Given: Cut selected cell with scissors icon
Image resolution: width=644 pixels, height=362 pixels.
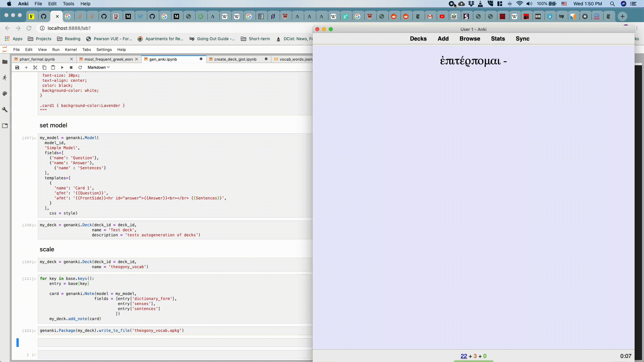Looking at the screenshot, I should pos(35,67).
